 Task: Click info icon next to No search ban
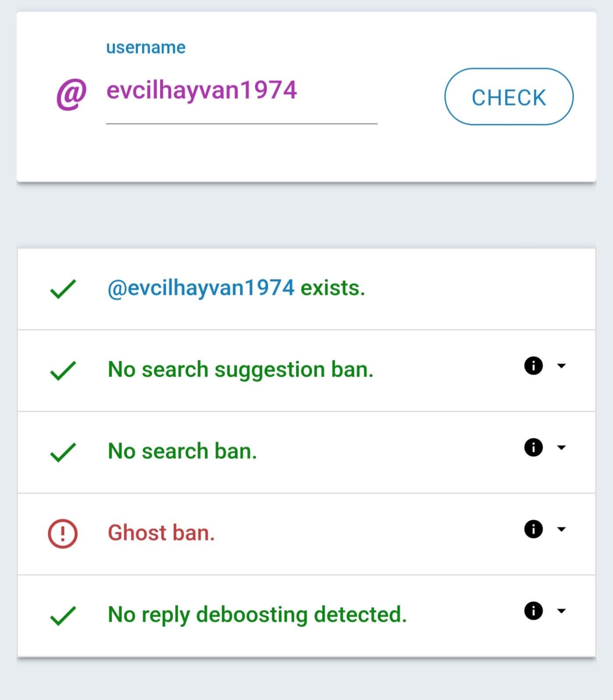[533, 447]
